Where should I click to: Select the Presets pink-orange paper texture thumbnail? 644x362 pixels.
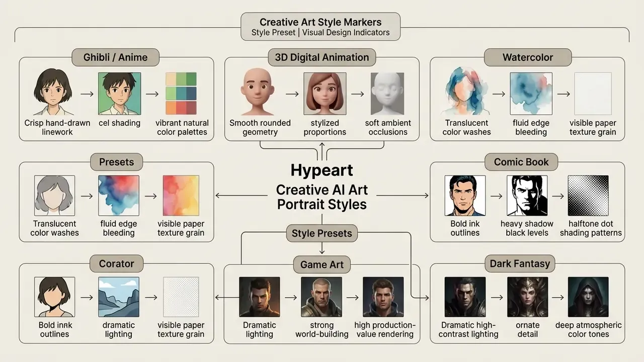point(181,196)
